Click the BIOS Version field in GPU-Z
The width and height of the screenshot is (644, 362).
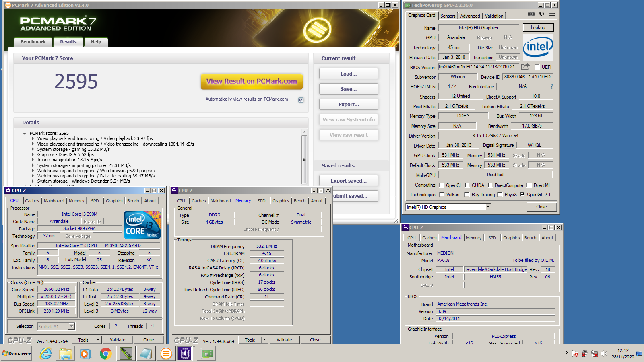pos(479,67)
